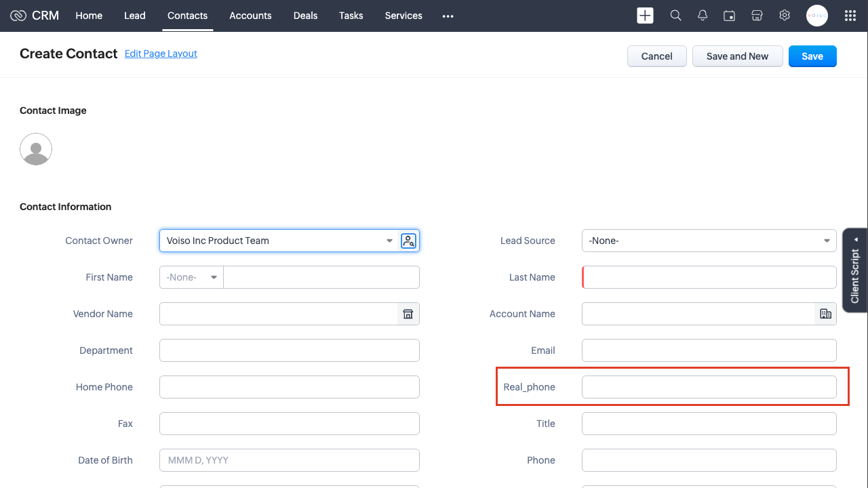Open the Account Name lookup icon

point(825,314)
